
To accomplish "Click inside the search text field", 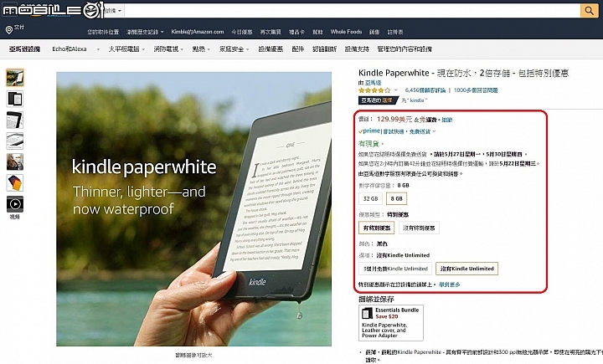I will 352,11.
